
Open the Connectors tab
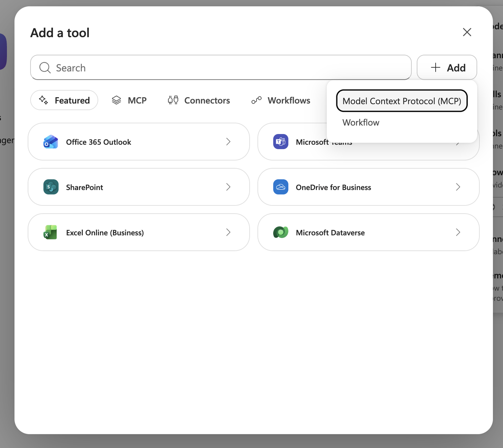[x=199, y=100]
